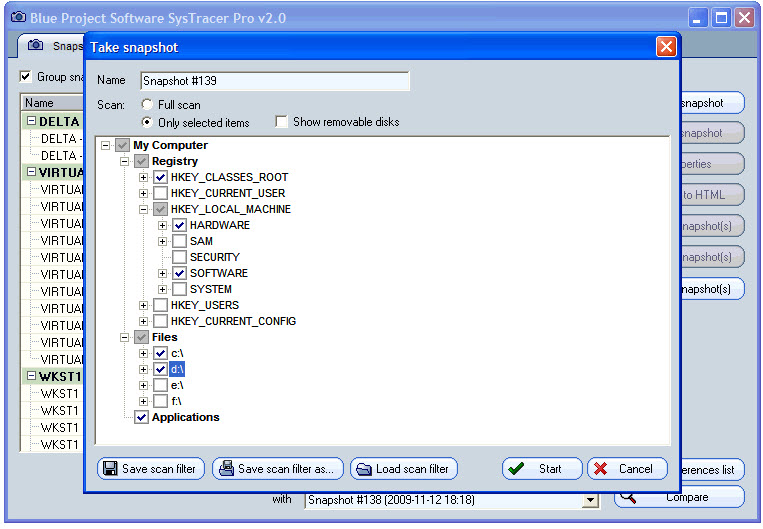This screenshot has height=529, width=763.
Task: Collapse the My Computer tree node
Action: [x=105, y=145]
